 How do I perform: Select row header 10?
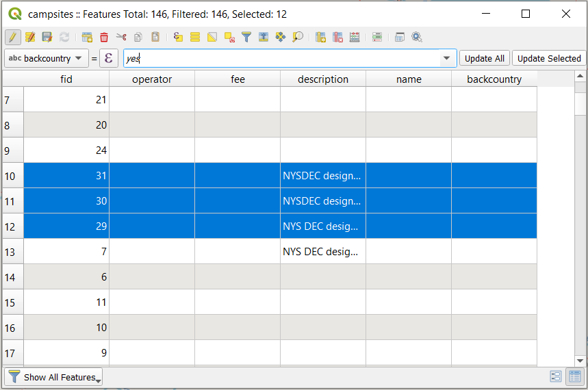(x=13, y=175)
